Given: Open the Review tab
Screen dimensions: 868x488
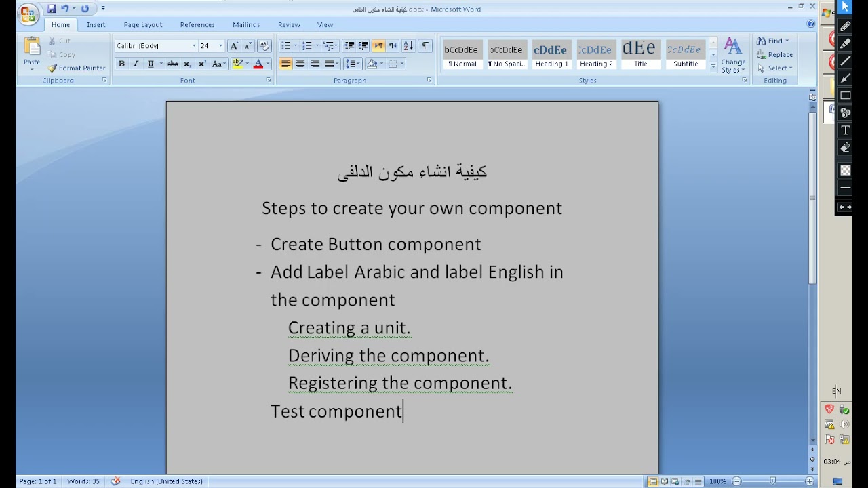Looking at the screenshot, I should 289,24.
